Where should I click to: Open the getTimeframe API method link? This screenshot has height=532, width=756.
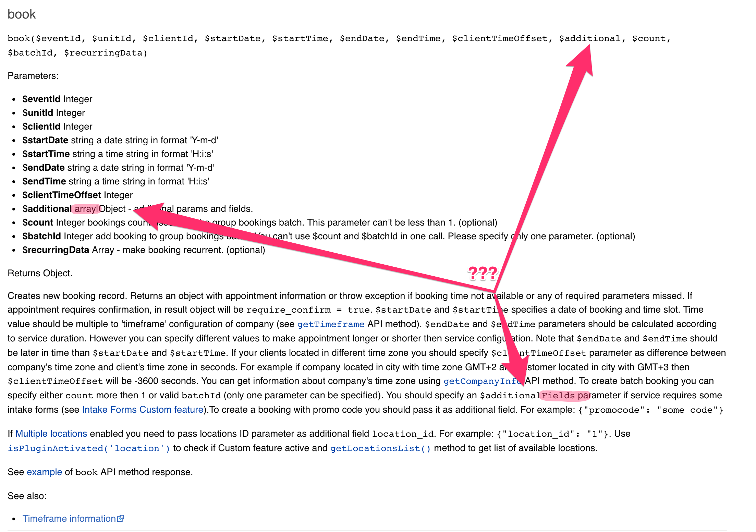click(x=330, y=324)
